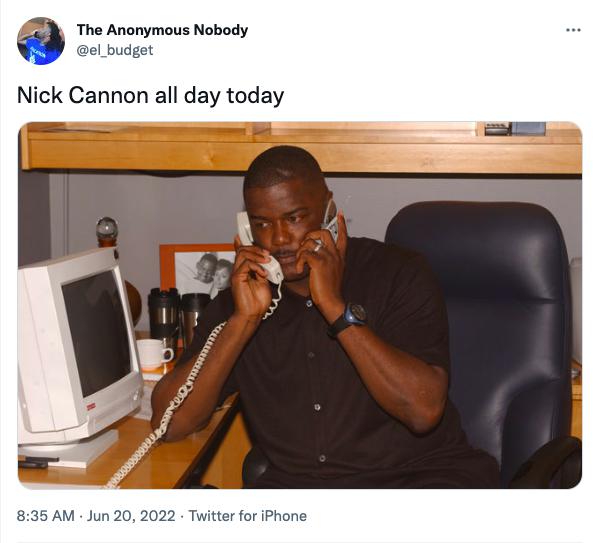Click the 8:35 AM timestamp
Viewport: 599px width, 543px height.
45,516
